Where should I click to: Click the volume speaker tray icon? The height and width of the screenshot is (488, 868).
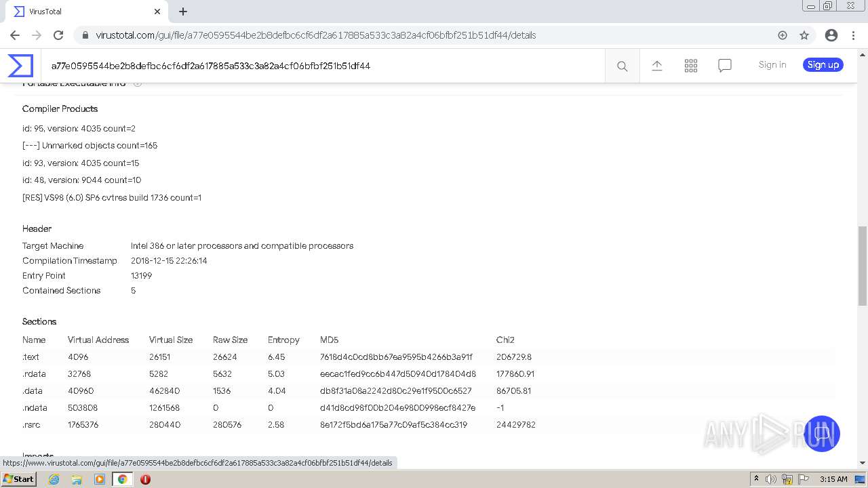tap(771, 479)
